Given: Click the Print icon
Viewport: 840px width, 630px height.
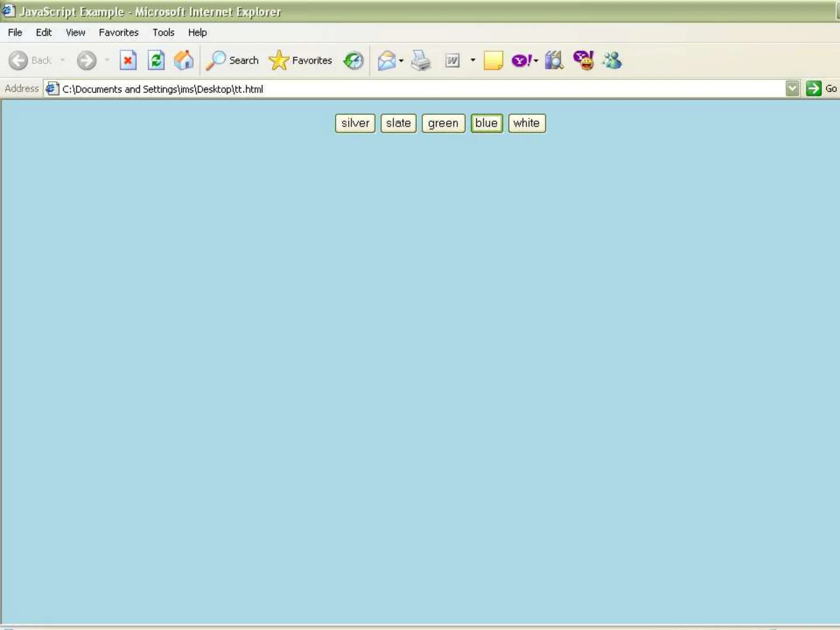Looking at the screenshot, I should pos(421,61).
